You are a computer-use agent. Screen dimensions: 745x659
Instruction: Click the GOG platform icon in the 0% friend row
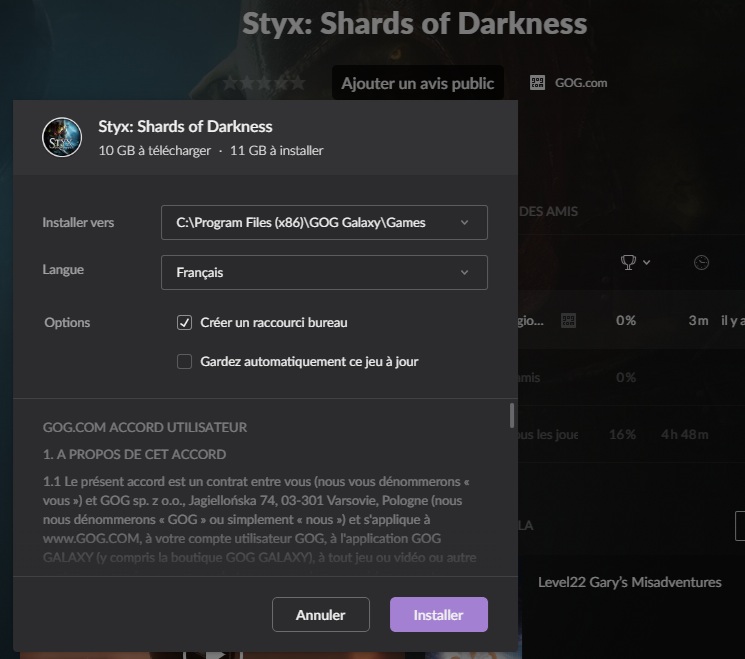tap(568, 321)
